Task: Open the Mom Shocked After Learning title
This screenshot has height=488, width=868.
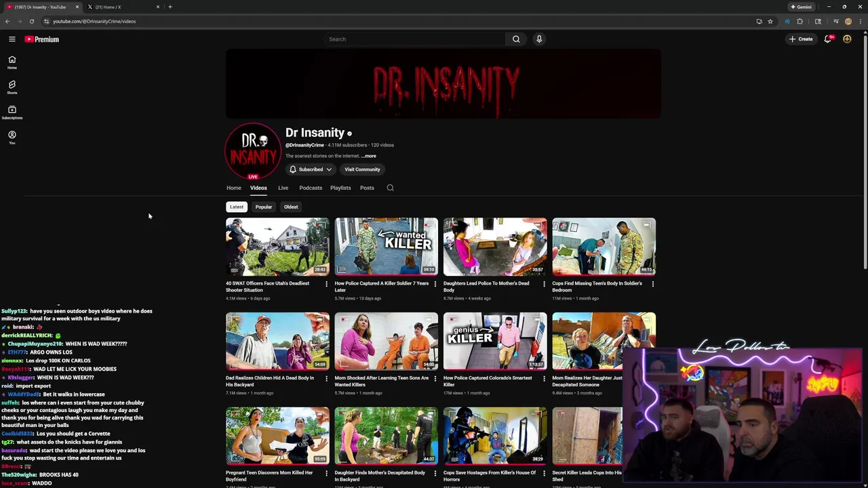Action: (382, 382)
